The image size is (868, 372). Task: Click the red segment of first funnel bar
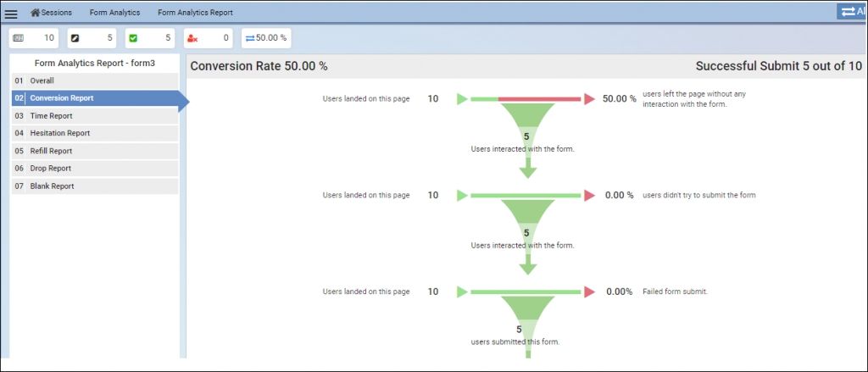[x=539, y=99]
